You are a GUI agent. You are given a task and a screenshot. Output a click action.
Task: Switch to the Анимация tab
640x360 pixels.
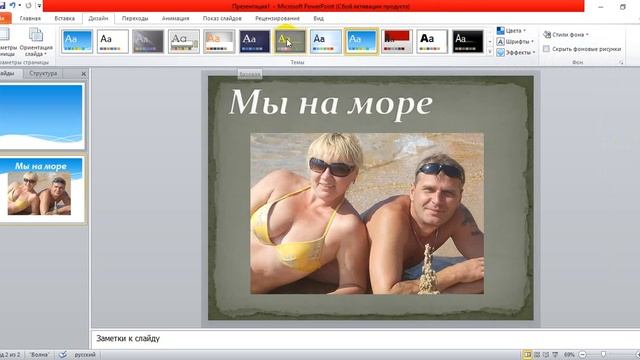coord(176,18)
